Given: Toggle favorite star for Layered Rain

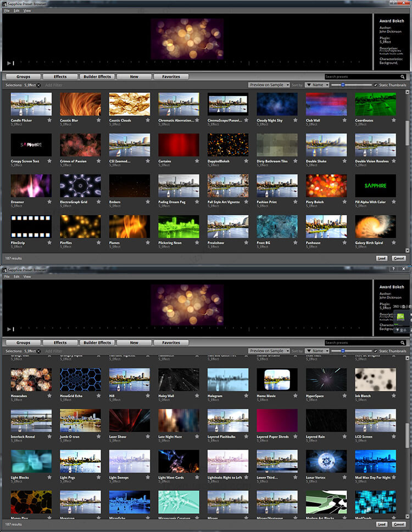Looking at the screenshot, I should coord(344,436).
